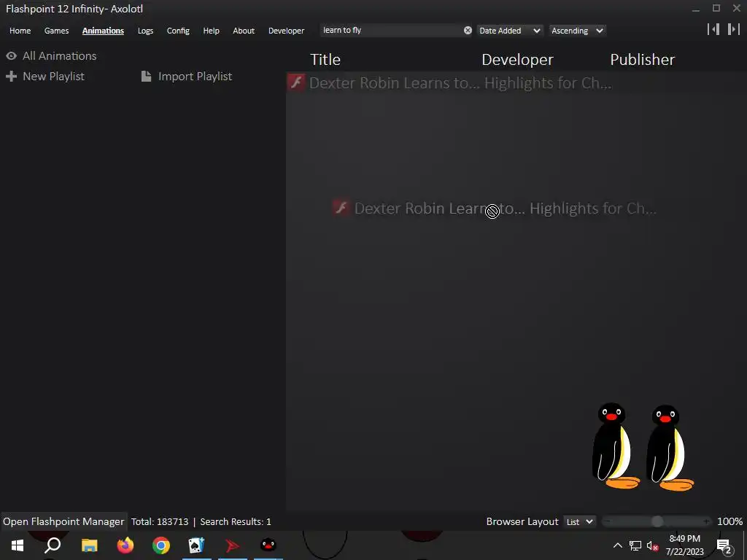Open Solitaire cards app in taskbar
Image resolution: width=747 pixels, height=560 pixels.
click(196, 545)
